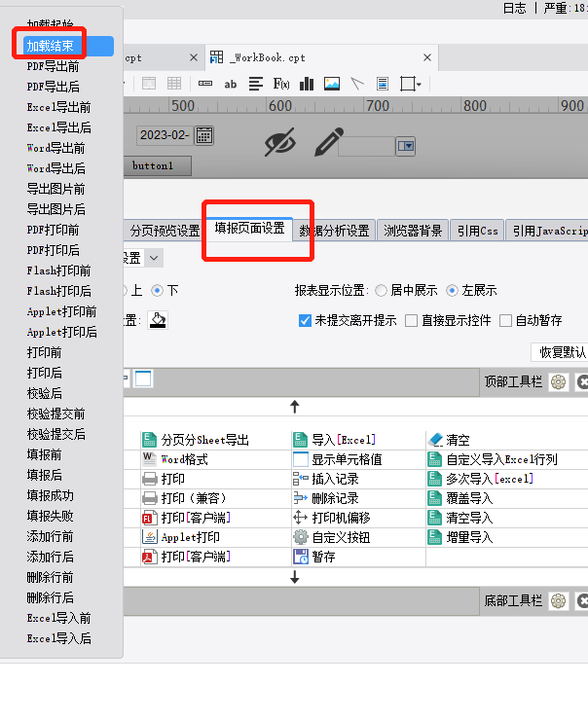
Task: Select the 打印机偏移 tool item
Action: pyautogui.click(x=332, y=518)
